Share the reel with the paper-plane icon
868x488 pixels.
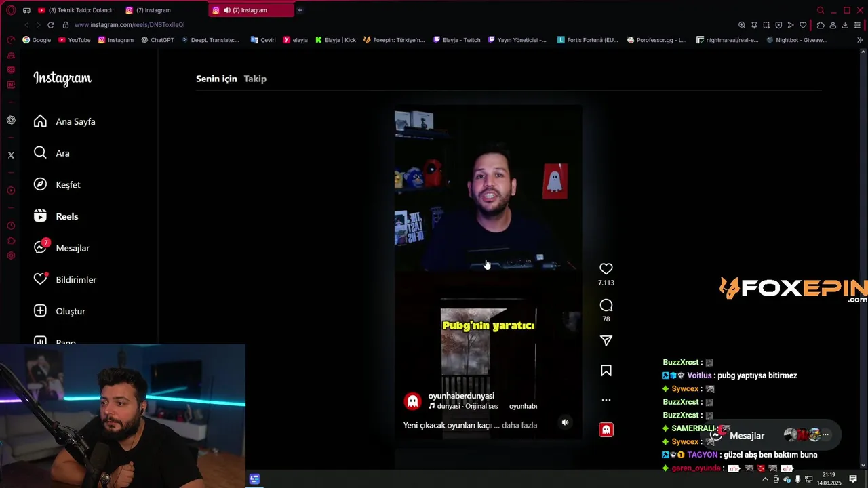pyautogui.click(x=606, y=341)
